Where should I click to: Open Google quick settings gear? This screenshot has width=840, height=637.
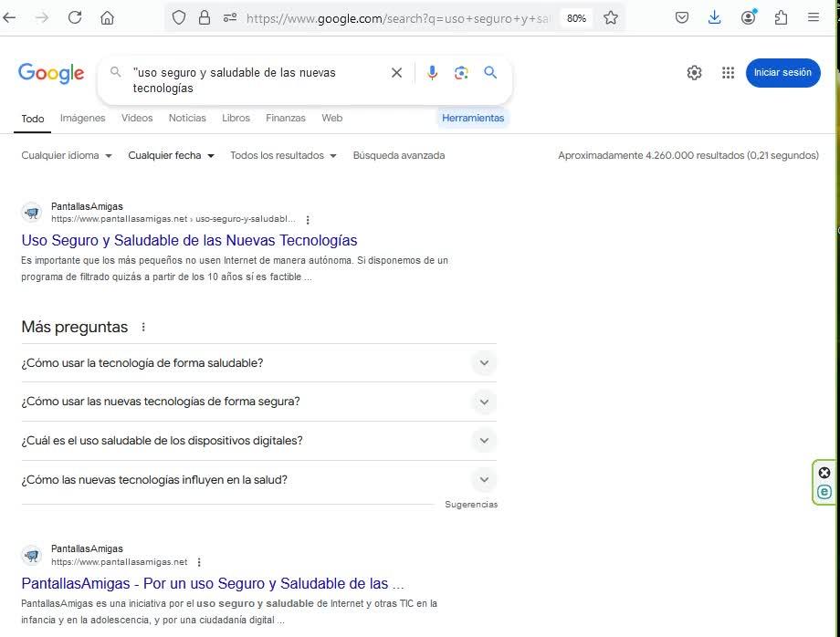coord(694,72)
